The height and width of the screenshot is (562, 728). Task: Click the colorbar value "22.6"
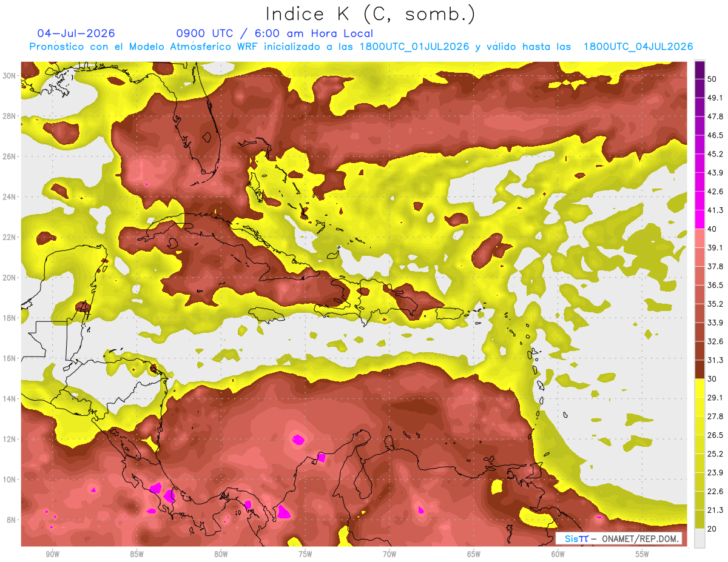tap(716, 491)
